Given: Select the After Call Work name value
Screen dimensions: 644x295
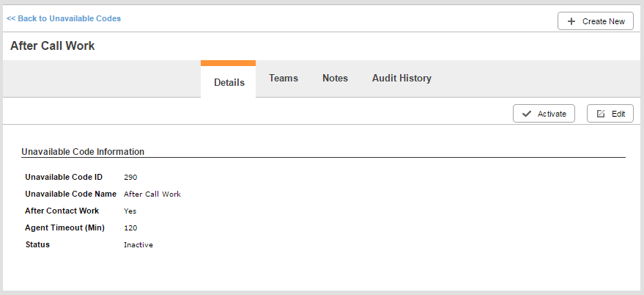Looking at the screenshot, I should pos(152,194).
